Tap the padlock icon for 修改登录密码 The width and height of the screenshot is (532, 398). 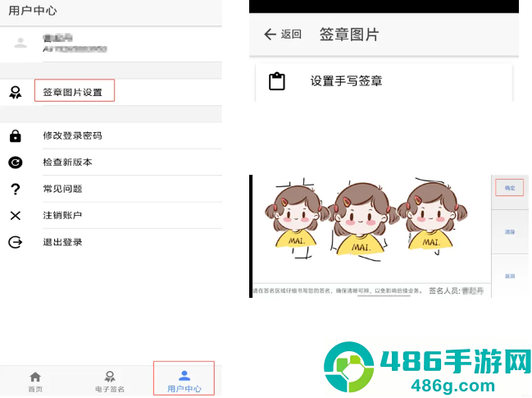16,136
